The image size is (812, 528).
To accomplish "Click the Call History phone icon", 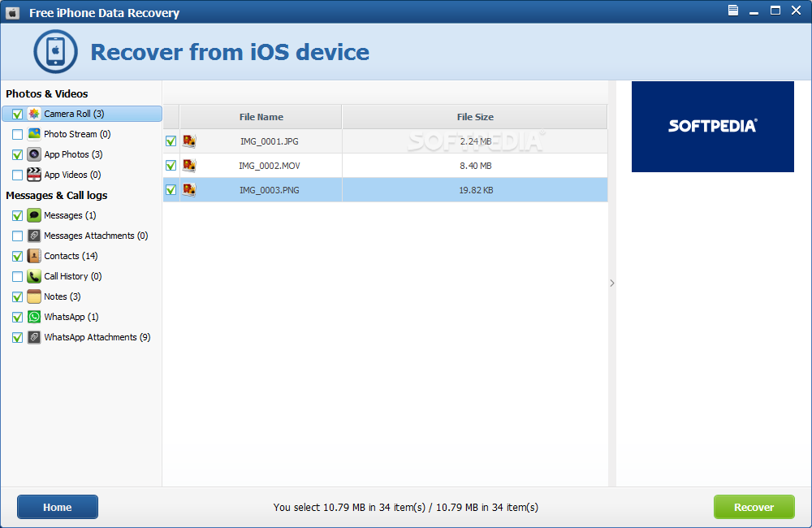I will click(x=34, y=276).
